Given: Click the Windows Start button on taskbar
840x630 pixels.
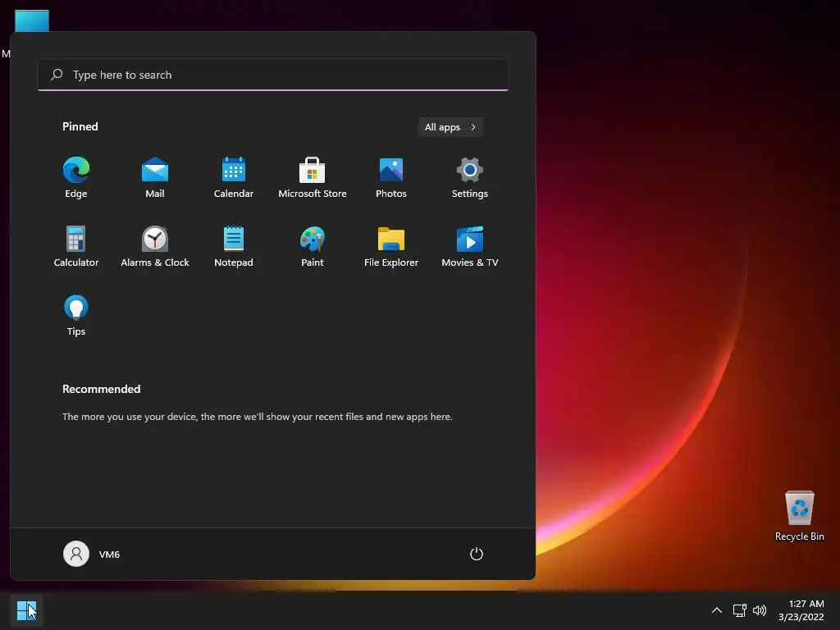Looking at the screenshot, I should point(26,610).
